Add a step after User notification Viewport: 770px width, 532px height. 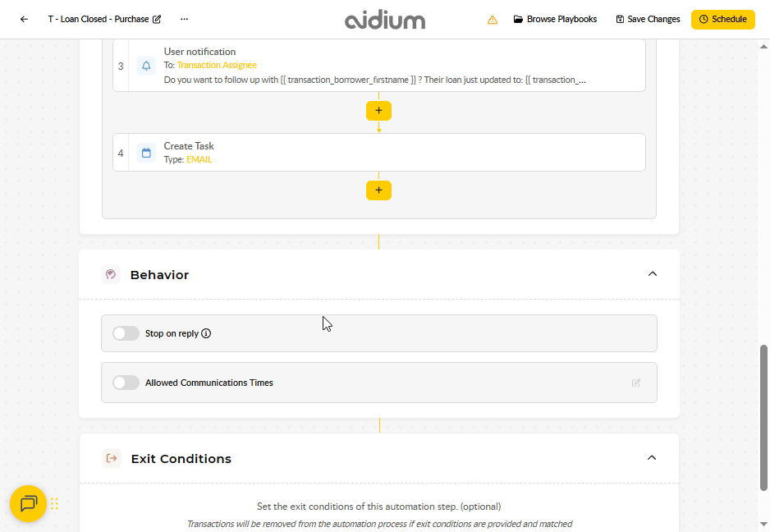tap(378, 111)
